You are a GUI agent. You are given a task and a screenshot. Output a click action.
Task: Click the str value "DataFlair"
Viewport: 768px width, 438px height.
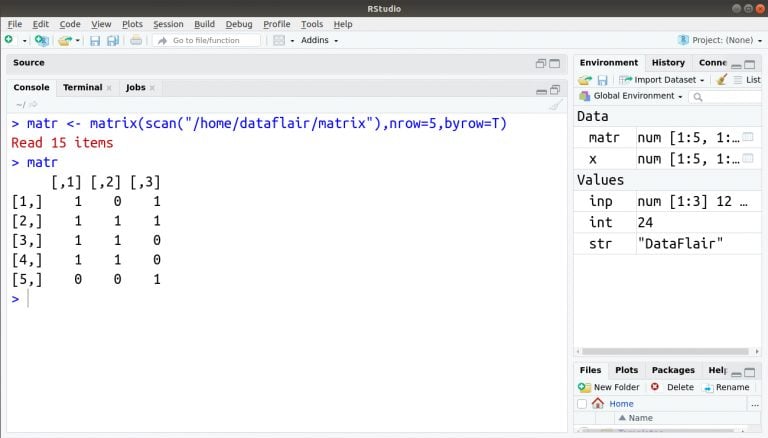(680, 243)
